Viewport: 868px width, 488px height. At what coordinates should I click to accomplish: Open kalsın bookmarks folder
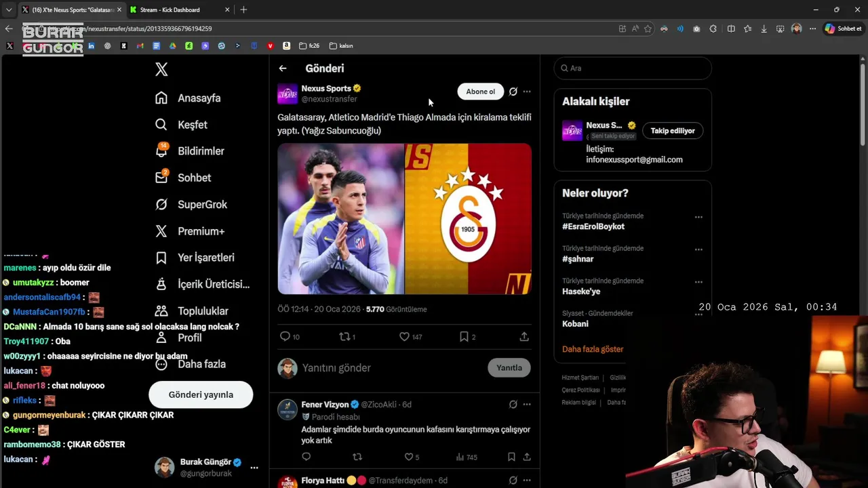pos(341,46)
